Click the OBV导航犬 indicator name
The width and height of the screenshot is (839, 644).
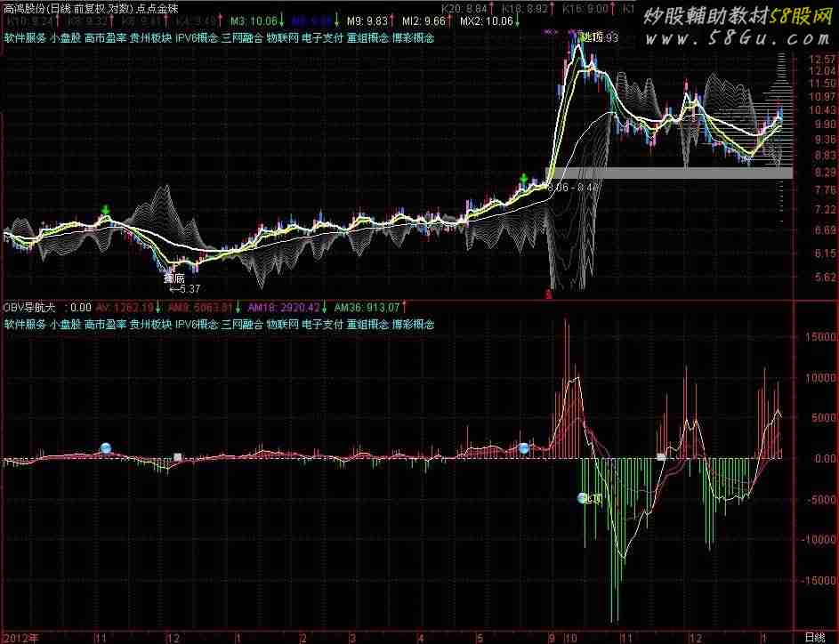tap(29, 308)
